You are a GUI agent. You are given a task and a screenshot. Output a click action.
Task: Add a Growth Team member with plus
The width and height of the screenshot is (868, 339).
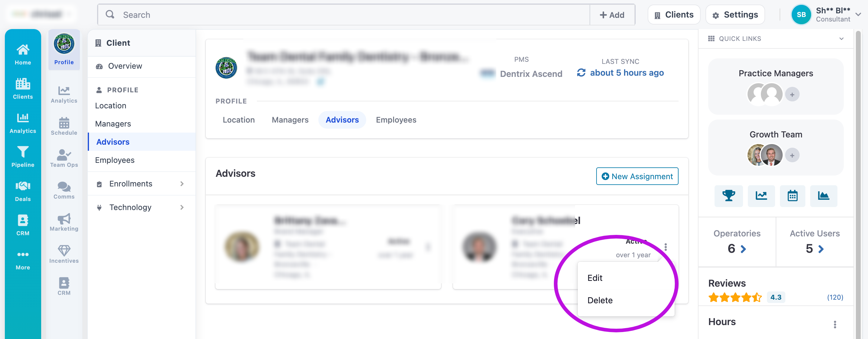tap(792, 155)
